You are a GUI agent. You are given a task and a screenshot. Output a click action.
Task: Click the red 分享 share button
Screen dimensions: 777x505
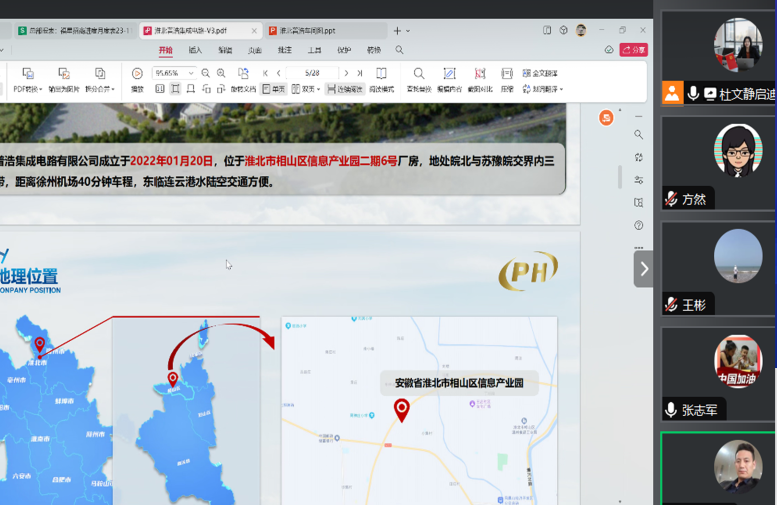pos(634,50)
